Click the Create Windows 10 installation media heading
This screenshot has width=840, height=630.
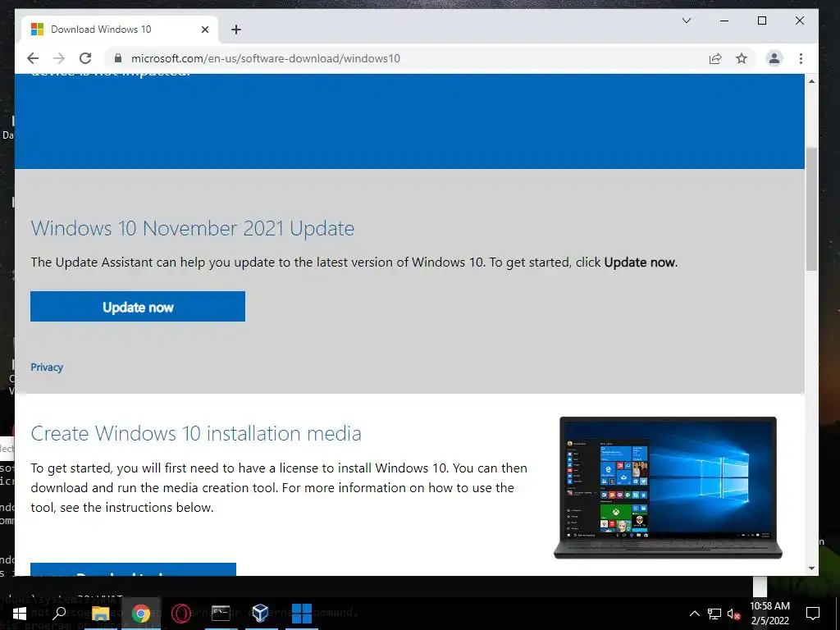tap(196, 433)
